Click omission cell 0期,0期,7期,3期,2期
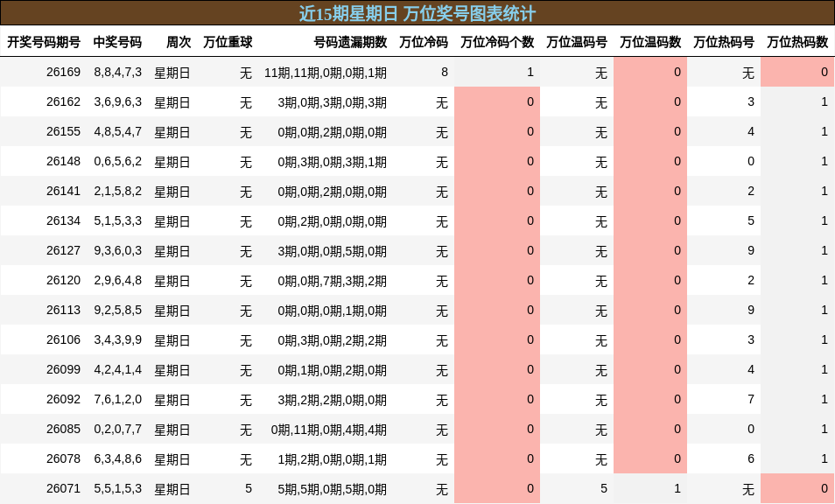835x504 pixels. (x=333, y=282)
